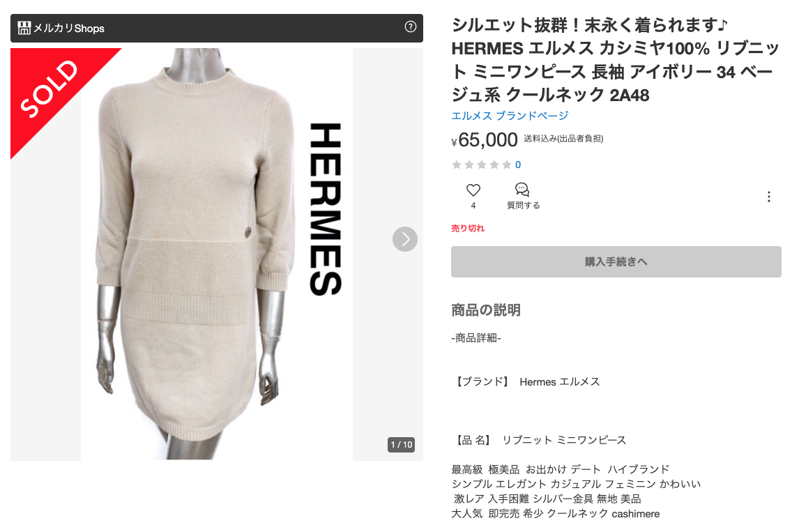Screen dimensions: 799x532
Task: Open the review count number 0
Action: click(x=518, y=165)
